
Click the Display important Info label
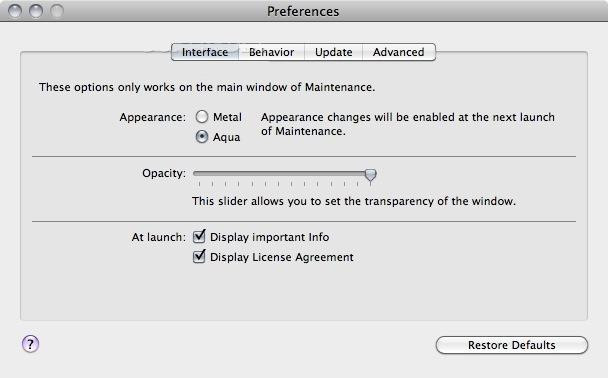click(269, 237)
